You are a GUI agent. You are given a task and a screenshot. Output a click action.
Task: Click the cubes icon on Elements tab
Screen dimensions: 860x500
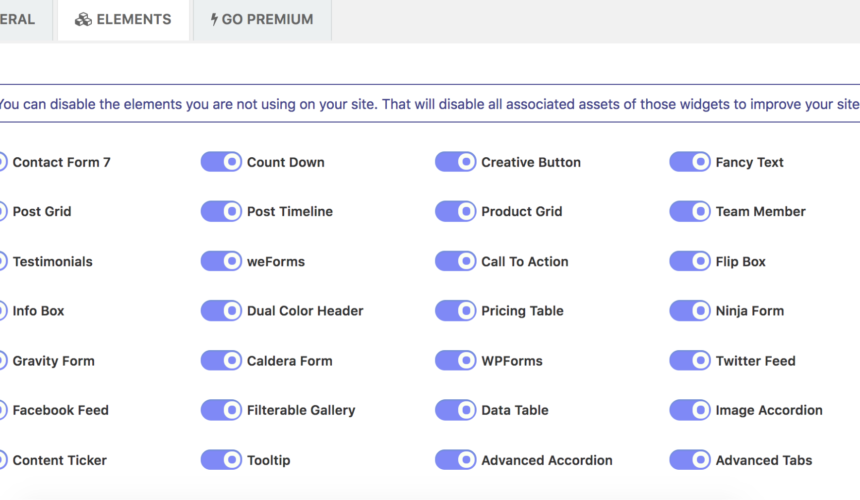83,20
